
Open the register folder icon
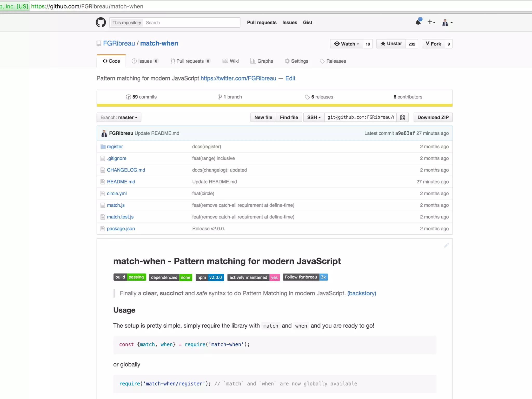point(103,147)
